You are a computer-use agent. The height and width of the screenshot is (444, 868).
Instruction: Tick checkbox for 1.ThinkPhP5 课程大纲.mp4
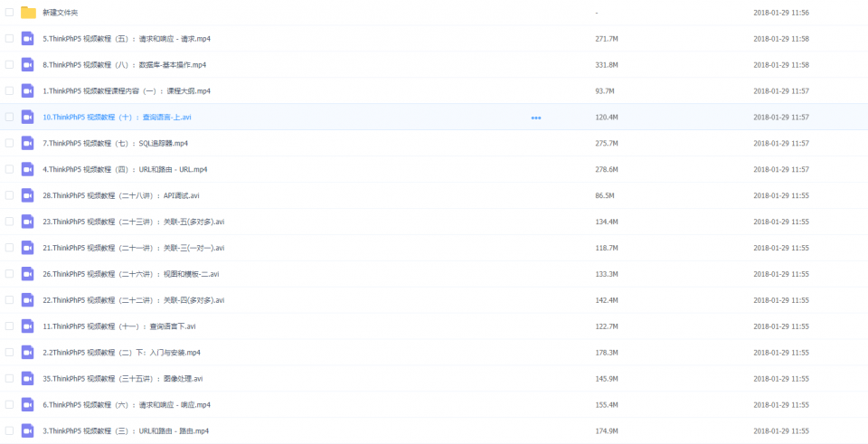pyautogui.click(x=9, y=90)
